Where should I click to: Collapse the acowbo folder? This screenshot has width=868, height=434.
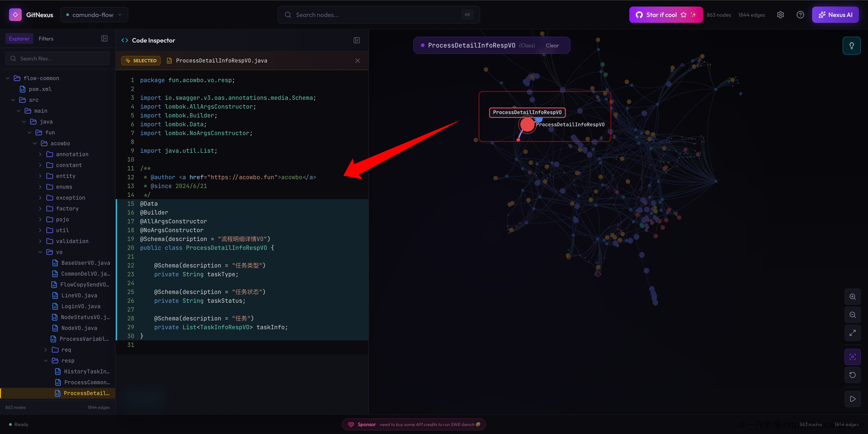(35, 144)
